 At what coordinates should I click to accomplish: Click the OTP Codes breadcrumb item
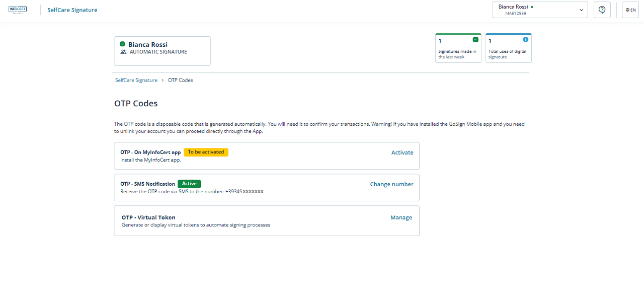181,80
